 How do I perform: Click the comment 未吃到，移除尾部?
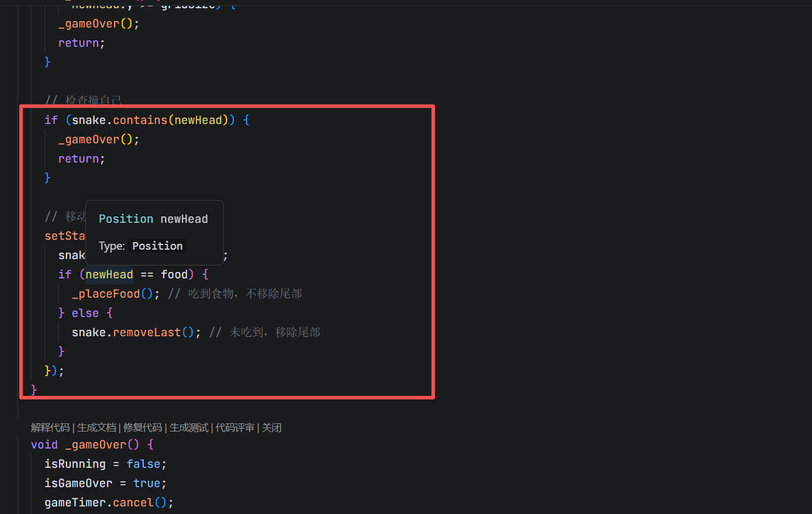[265, 332]
